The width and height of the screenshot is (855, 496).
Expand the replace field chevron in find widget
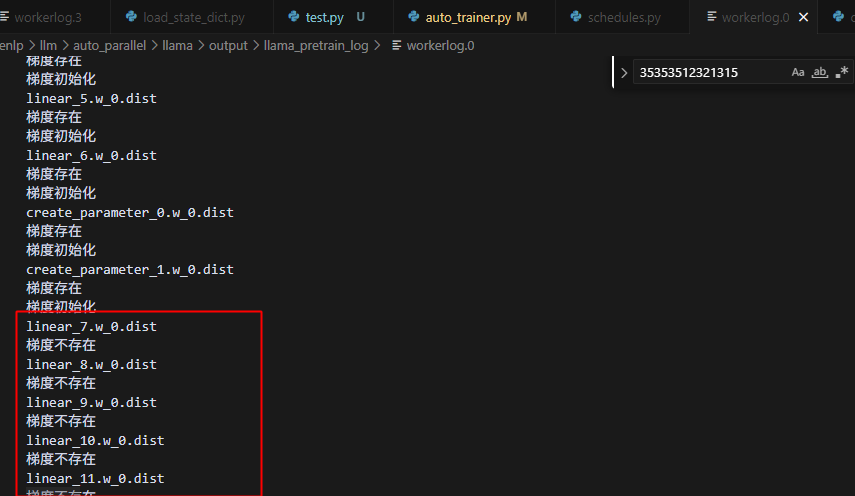[624, 72]
